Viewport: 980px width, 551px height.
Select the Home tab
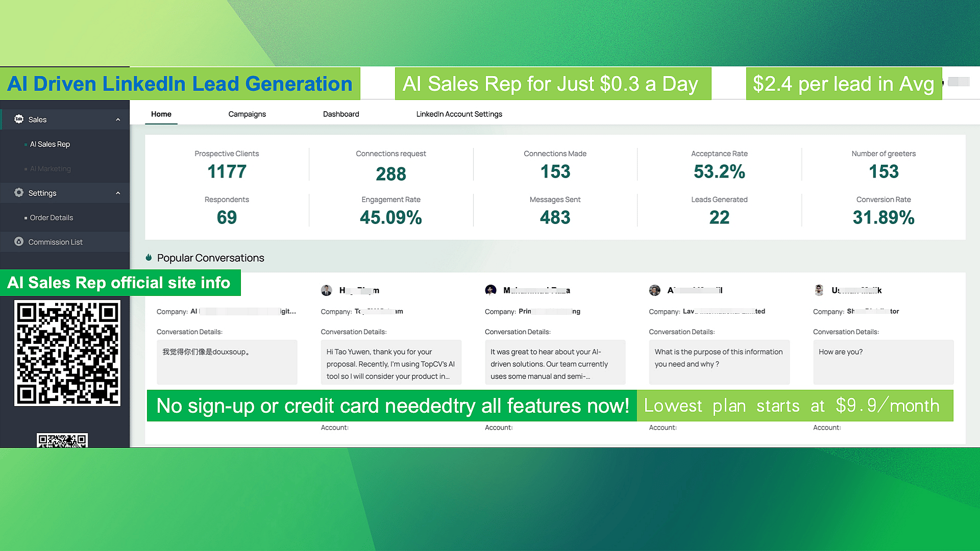(161, 114)
